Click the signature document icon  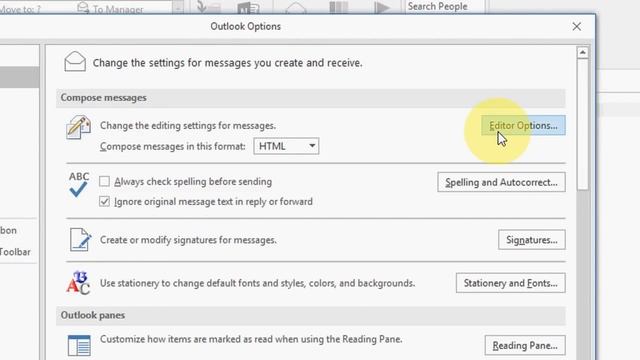pos(80,239)
